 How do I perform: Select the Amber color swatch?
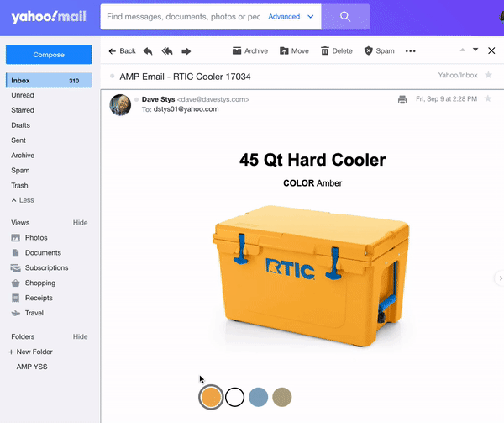point(211,397)
